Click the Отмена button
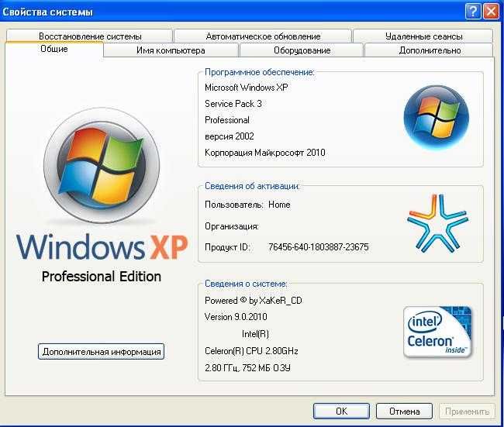This screenshot has height=427, width=504. pyautogui.click(x=404, y=412)
